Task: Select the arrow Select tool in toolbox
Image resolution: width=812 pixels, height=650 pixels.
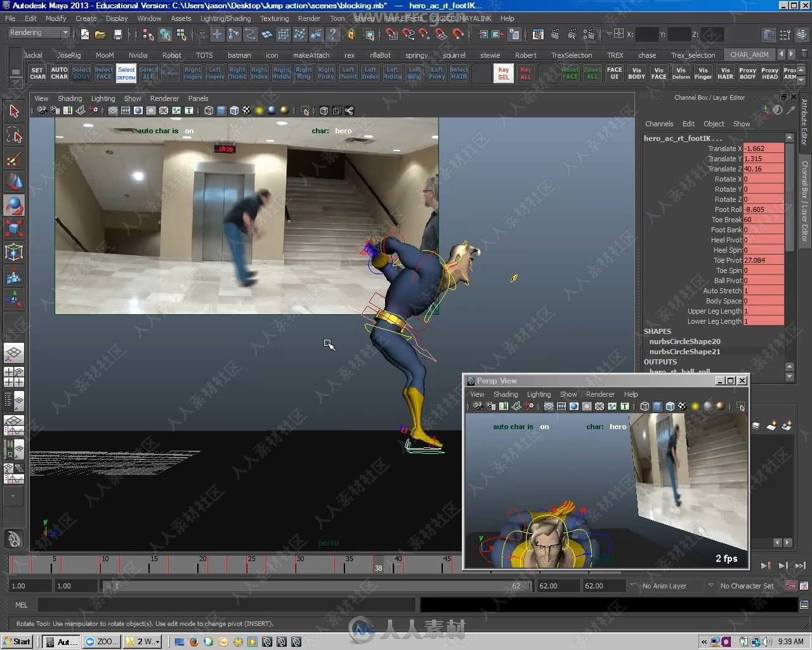Action: point(14,111)
